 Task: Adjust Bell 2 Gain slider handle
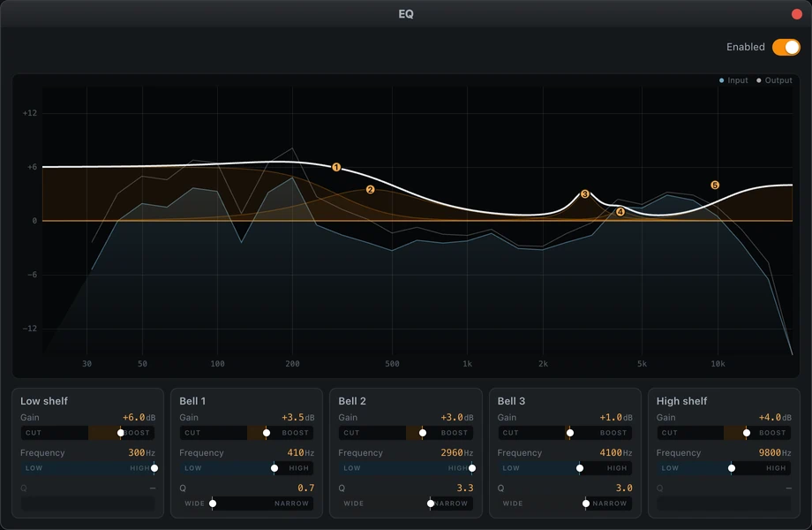[423, 433]
